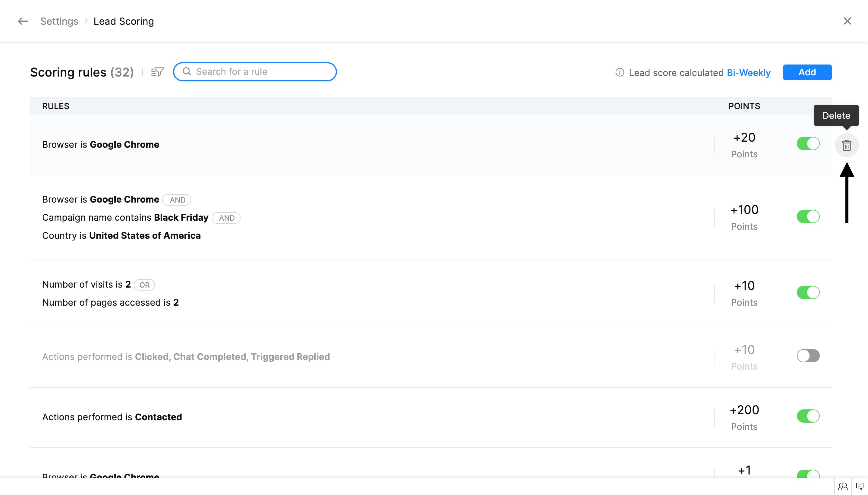868x495 pixels.
Task: Go to Settings breadcrumb
Action: tap(59, 21)
